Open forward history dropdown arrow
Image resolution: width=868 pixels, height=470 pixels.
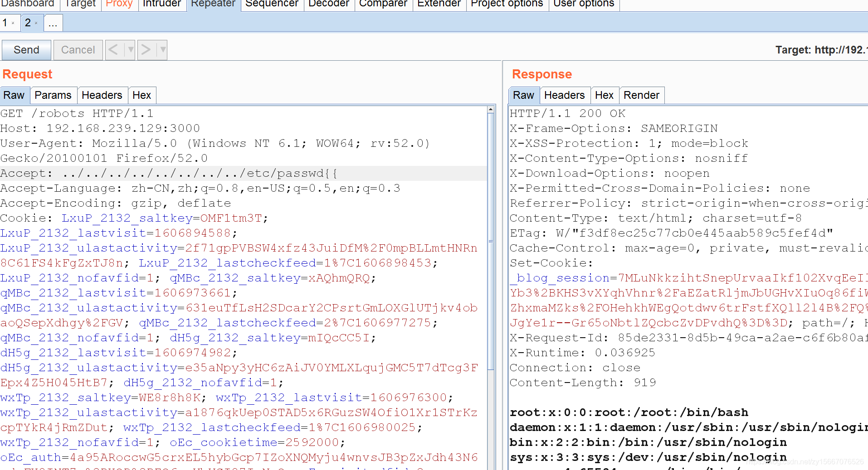pos(162,50)
